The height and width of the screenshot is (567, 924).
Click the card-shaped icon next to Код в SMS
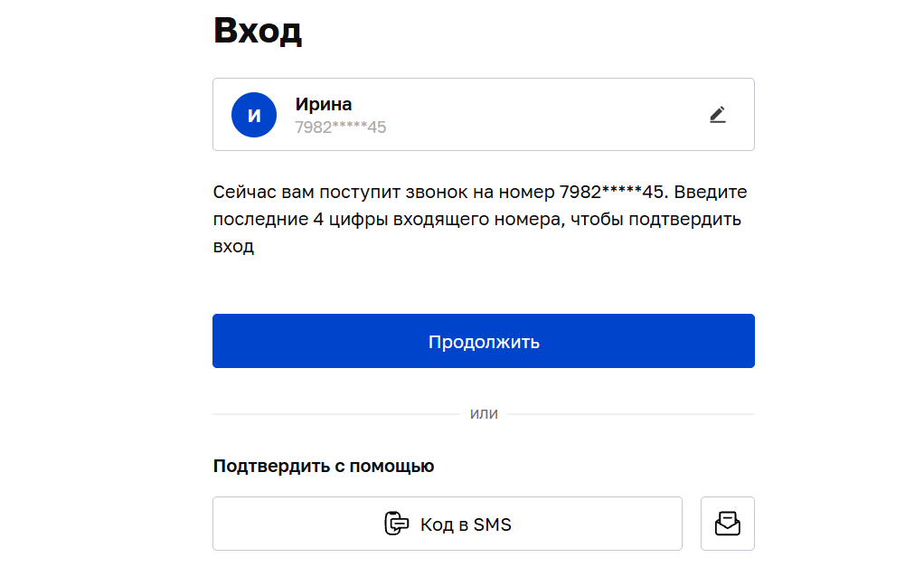pyautogui.click(x=398, y=524)
